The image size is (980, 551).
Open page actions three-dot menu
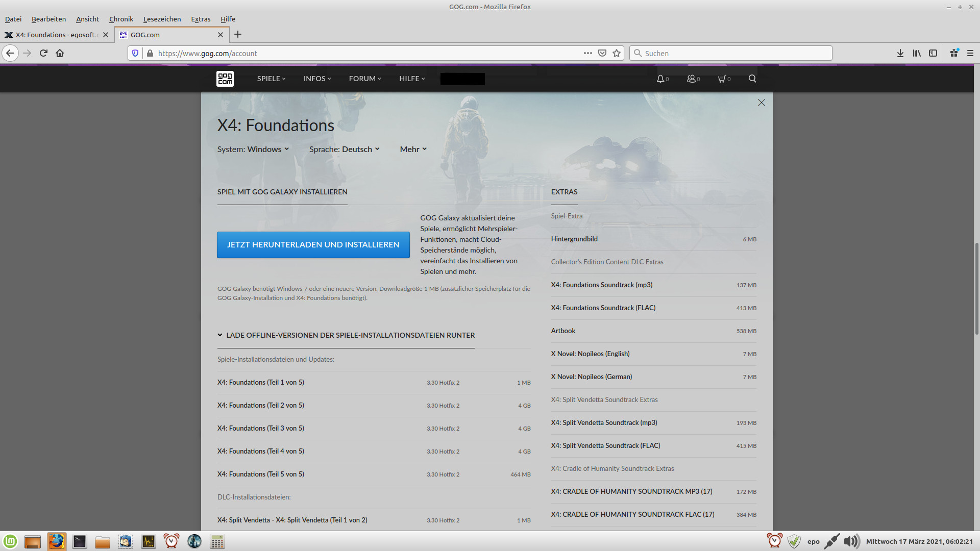click(x=588, y=53)
